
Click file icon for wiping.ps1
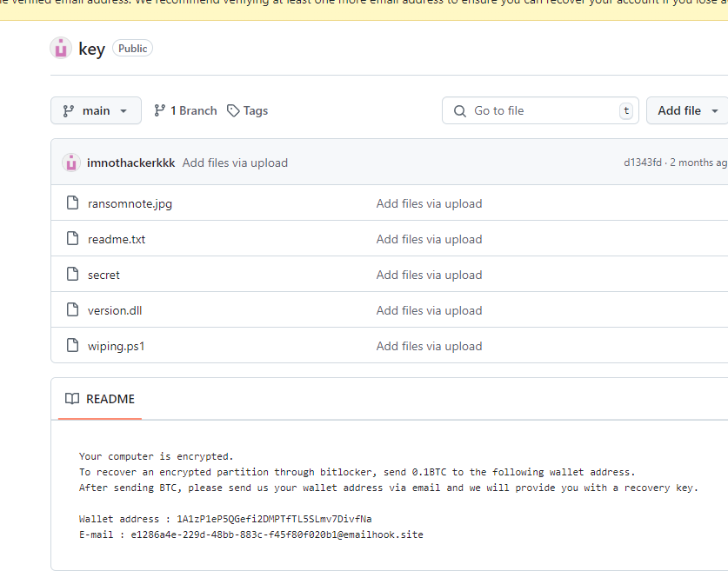[72, 345]
